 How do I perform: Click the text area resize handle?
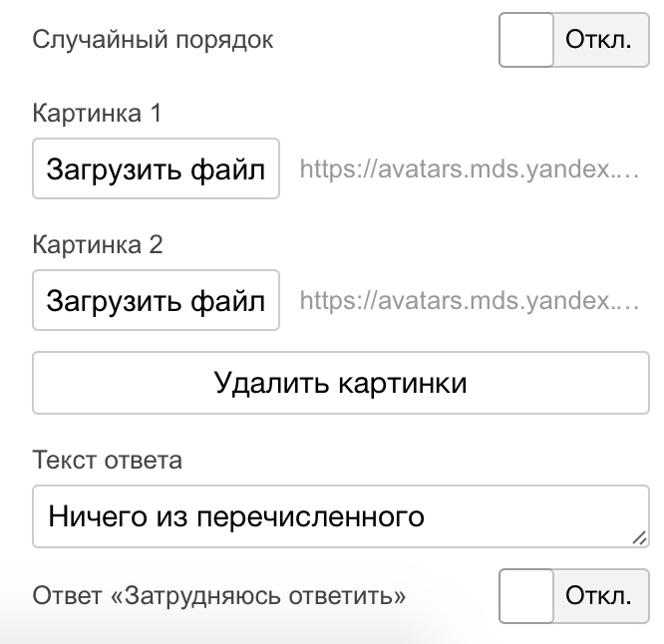[x=639, y=538]
